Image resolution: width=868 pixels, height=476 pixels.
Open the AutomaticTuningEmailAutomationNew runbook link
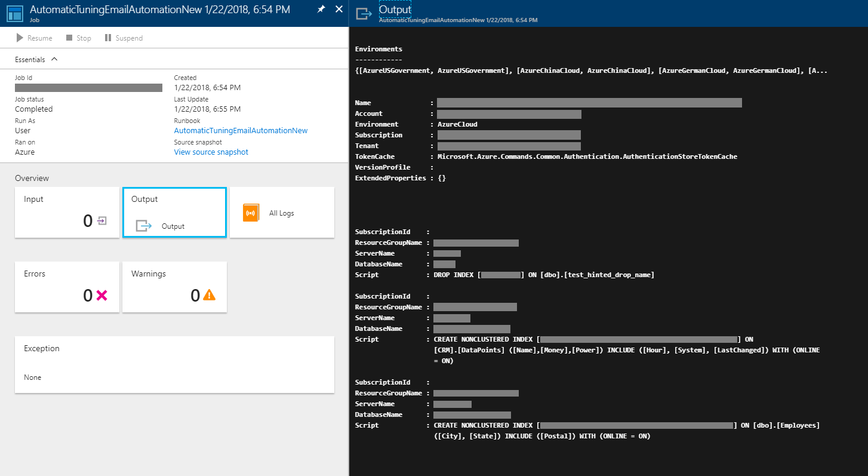click(241, 130)
